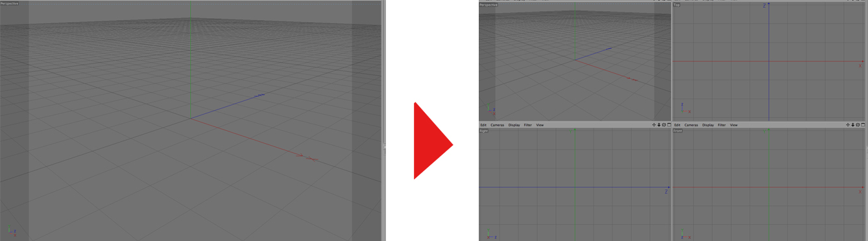The height and width of the screenshot is (241, 868).
Task: Open the Edit menu of the Front view
Action: click(x=677, y=125)
